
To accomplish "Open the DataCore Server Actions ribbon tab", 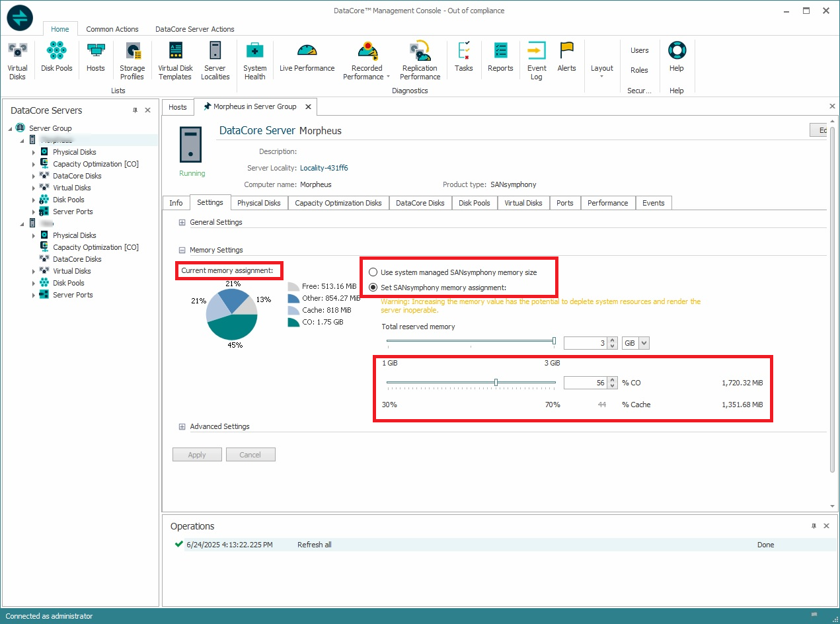I will (x=194, y=29).
